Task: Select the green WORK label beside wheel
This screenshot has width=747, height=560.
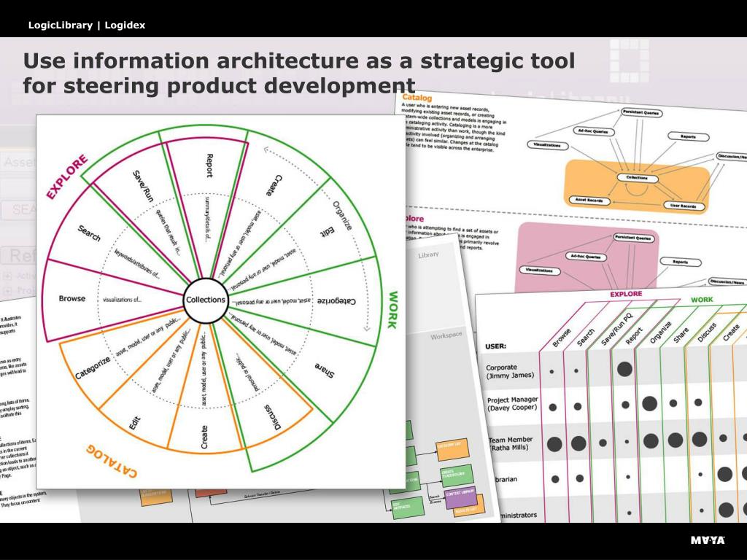Action: tap(392, 310)
